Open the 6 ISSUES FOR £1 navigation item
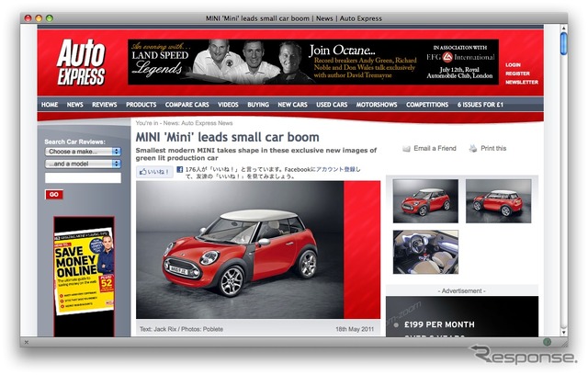Viewport: 588px width, 375px height. coord(480,105)
